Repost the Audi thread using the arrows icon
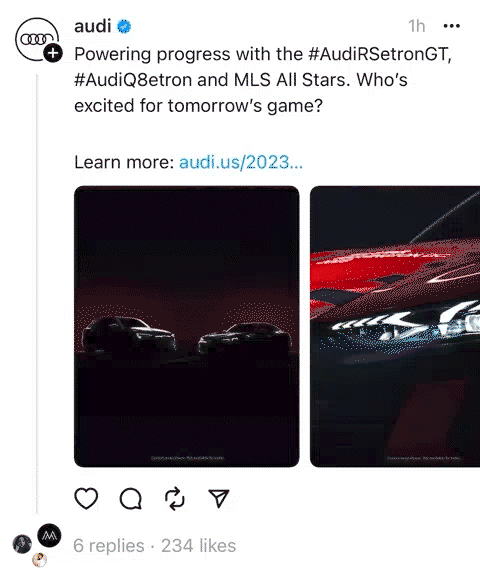 (x=174, y=498)
